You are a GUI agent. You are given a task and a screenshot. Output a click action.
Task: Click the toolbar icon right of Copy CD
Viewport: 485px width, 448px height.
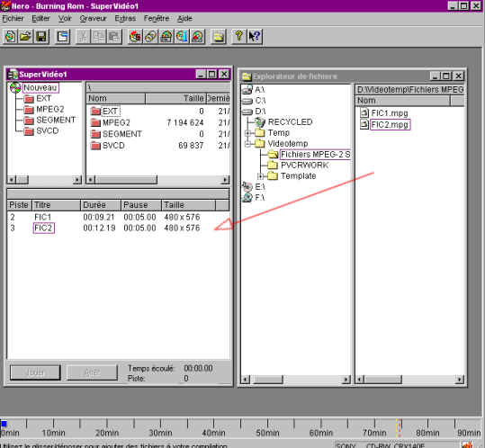166,37
